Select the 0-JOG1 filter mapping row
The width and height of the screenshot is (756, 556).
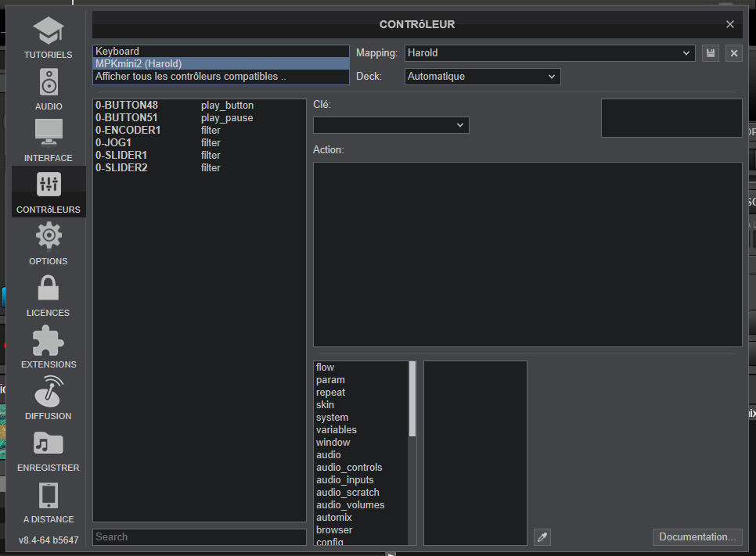coord(199,142)
